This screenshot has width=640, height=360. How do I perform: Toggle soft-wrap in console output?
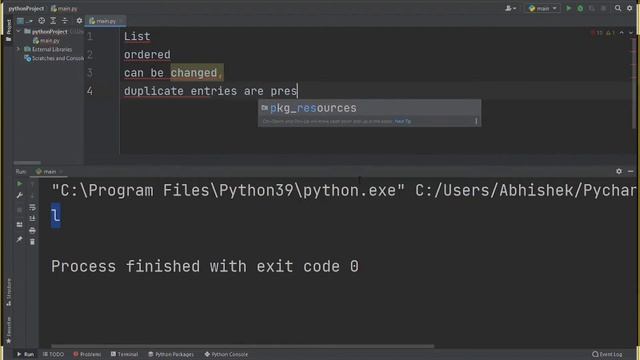32,207
